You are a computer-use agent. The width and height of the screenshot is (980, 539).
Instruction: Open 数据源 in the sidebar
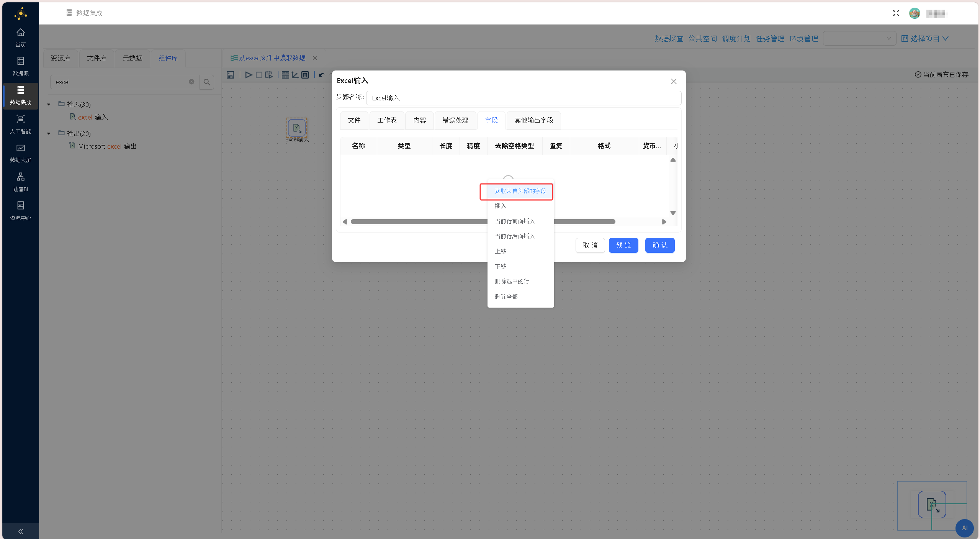click(21, 66)
